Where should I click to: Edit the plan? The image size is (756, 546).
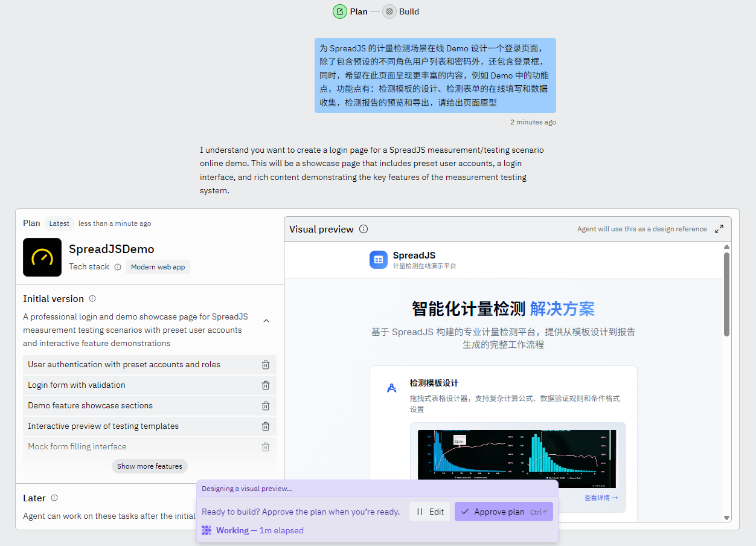(x=430, y=512)
